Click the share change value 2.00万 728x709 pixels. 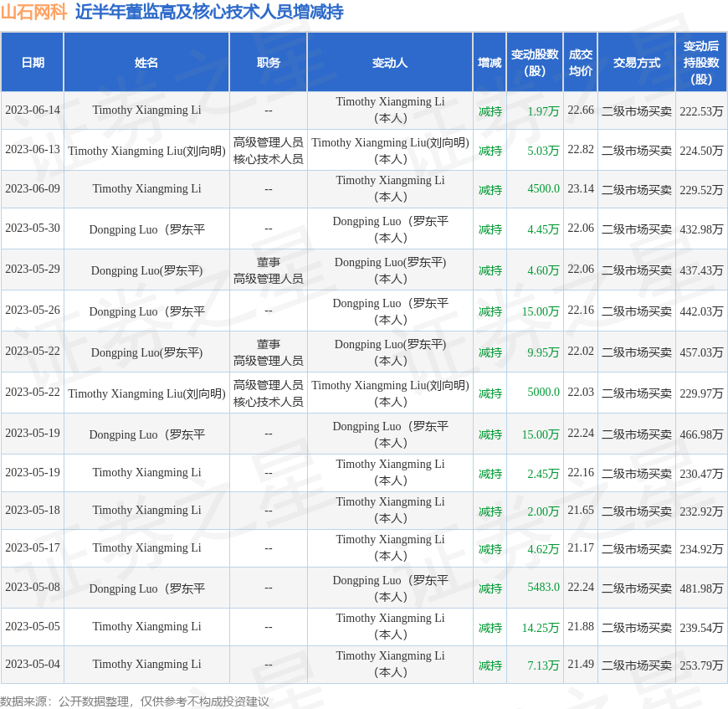[x=543, y=511]
